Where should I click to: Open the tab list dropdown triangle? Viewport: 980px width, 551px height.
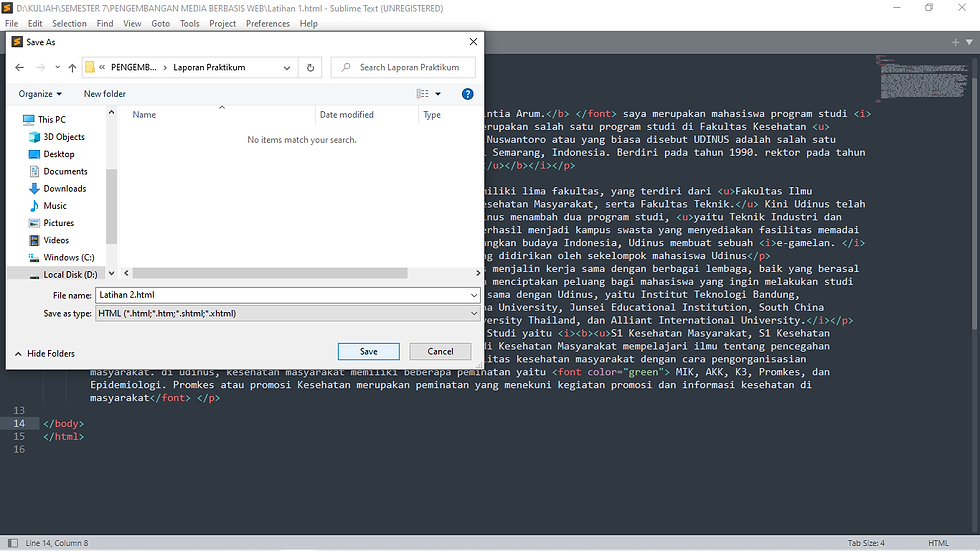[969, 42]
